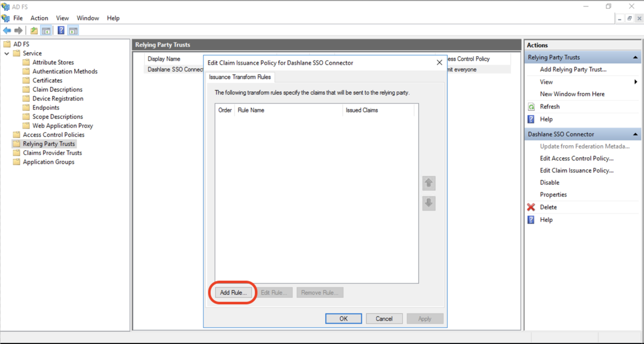Select Authentication Methods in the tree
644x344 pixels.
click(x=65, y=71)
